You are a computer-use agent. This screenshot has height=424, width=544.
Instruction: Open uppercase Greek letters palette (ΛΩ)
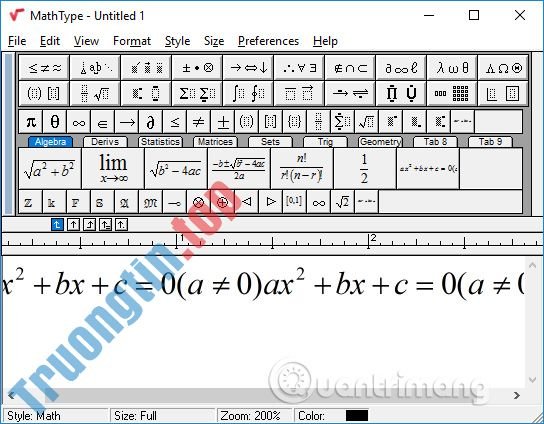[x=503, y=68]
